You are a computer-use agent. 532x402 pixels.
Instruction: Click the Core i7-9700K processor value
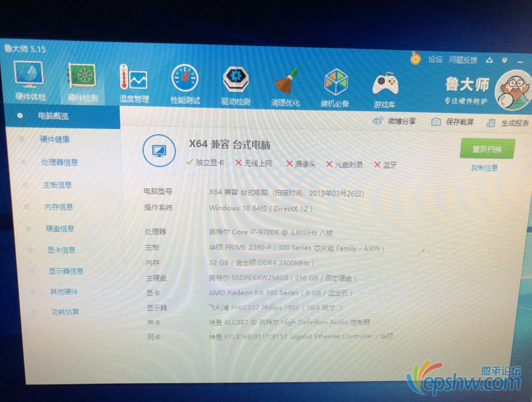tap(271, 232)
